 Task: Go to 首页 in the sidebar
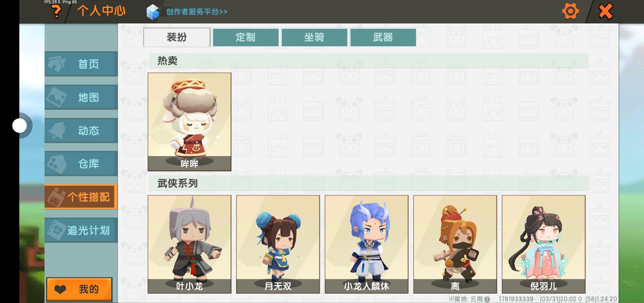tap(81, 64)
